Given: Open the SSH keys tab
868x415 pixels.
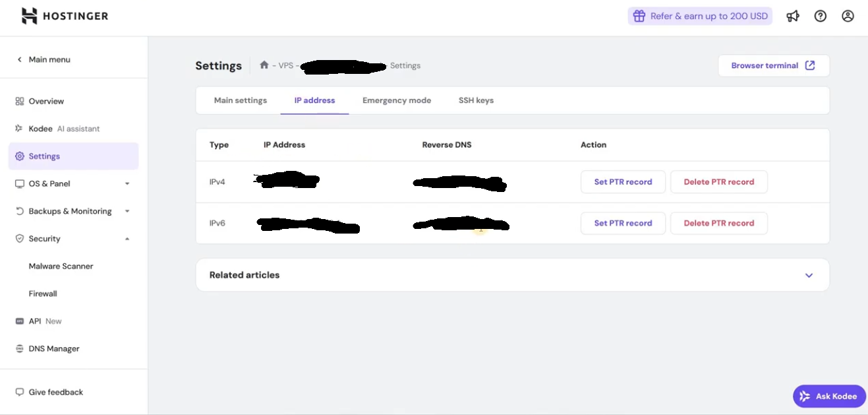Looking at the screenshot, I should tap(476, 101).
